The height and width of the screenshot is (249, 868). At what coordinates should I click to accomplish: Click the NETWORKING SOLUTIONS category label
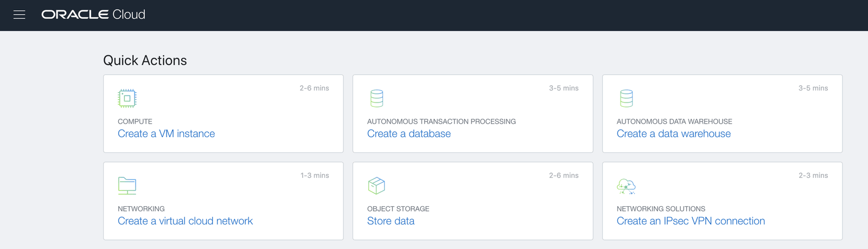click(x=661, y=209)
